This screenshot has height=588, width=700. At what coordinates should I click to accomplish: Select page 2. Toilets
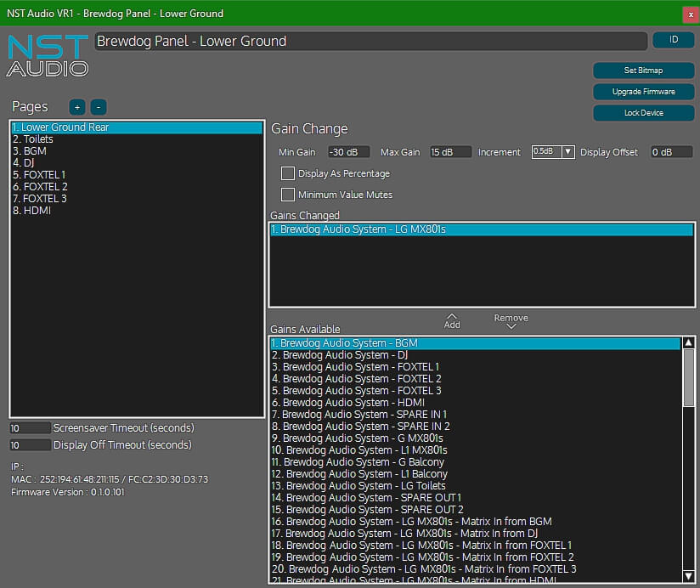137,139
